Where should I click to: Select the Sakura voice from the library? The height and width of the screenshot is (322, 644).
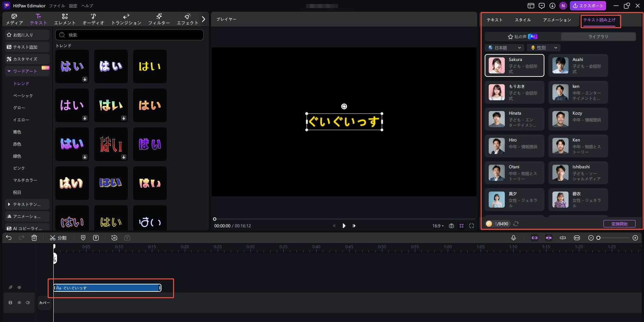tap(514, 65)
